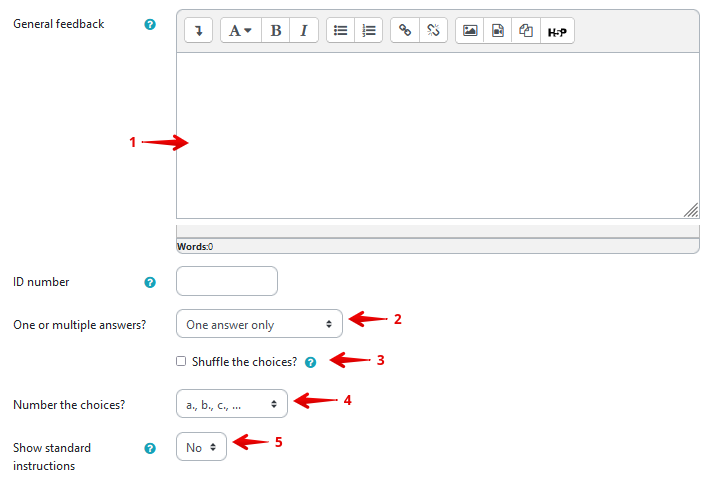Expand the editor toolbar toggle arrow
Screen dimensions: 725x492
click(x=198, y=31)
